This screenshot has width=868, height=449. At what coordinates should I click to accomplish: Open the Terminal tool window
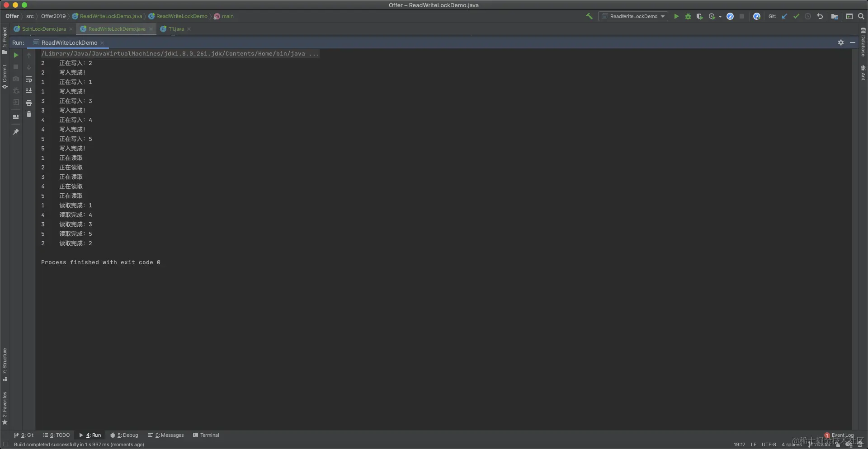click(206, 435)
